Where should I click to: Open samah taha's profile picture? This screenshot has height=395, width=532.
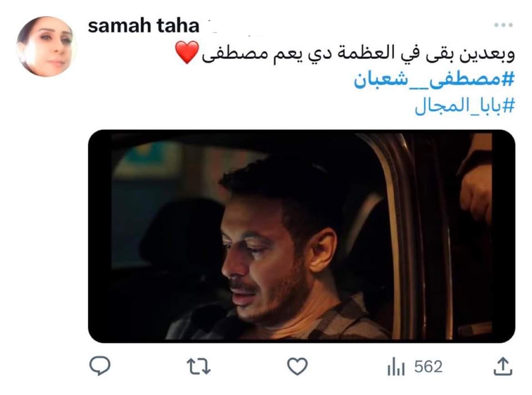pos(46,46)
